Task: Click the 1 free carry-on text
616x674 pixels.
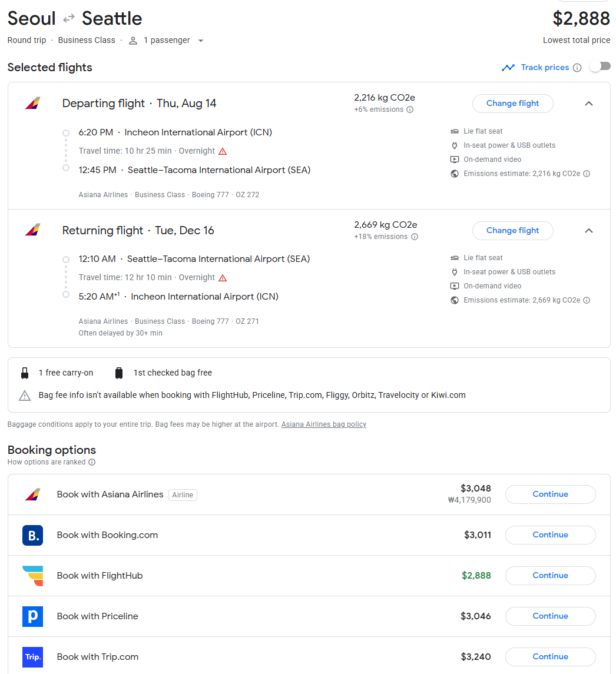Action: [x=66, y=373]
